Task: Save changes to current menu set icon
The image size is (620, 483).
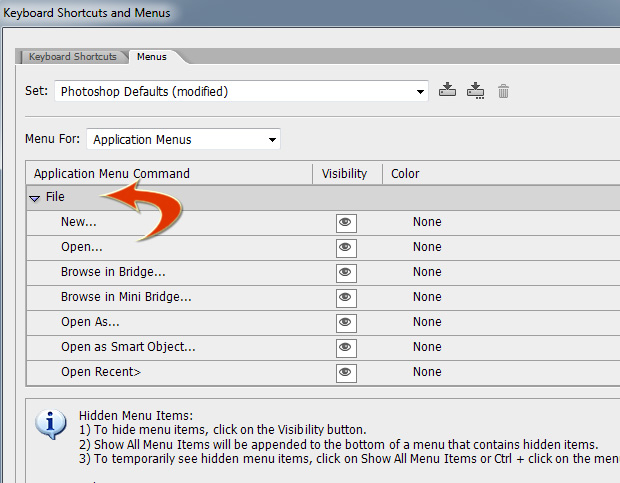Action: pos(447,90)
